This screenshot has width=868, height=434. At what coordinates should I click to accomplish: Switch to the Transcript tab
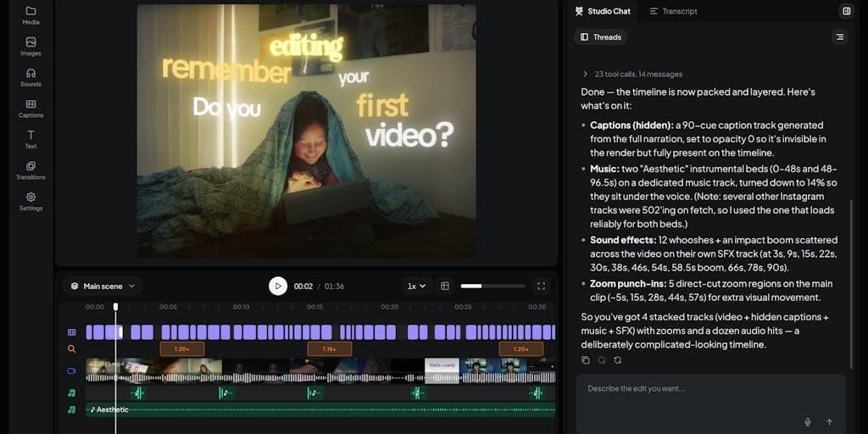click(673, 11)
